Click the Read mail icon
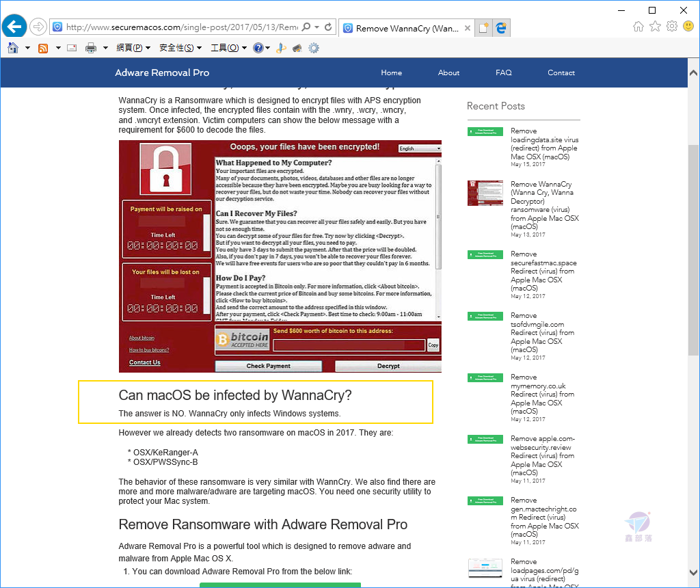The width and height of the screenshot is (700, 588). pyautogui.click(x=72, y=48)
